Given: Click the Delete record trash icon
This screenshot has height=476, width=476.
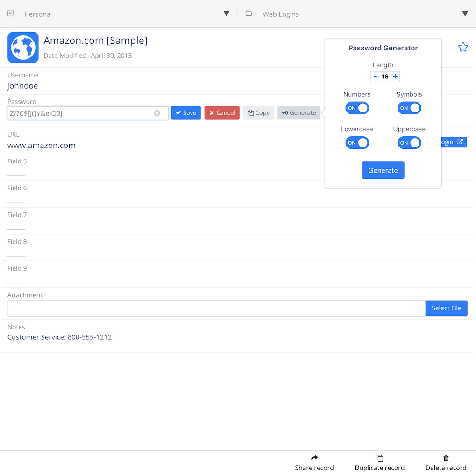Looking at the screenshot, I should point(446,458).
